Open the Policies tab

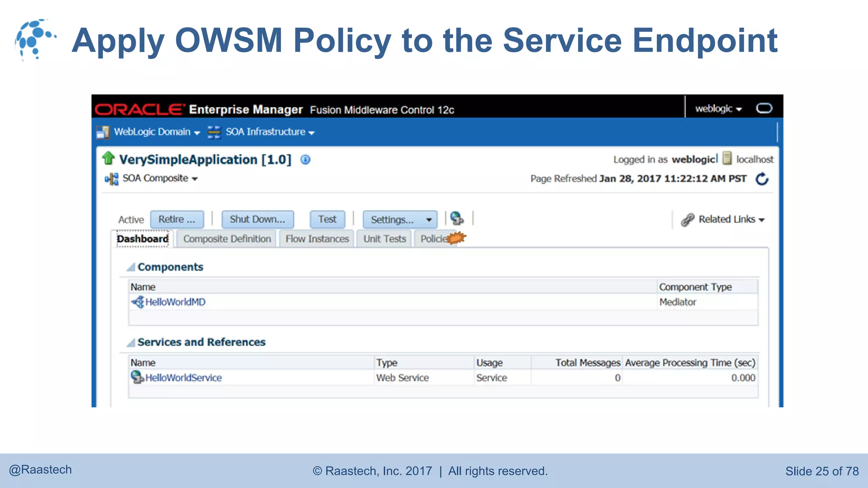click(435, 239)
